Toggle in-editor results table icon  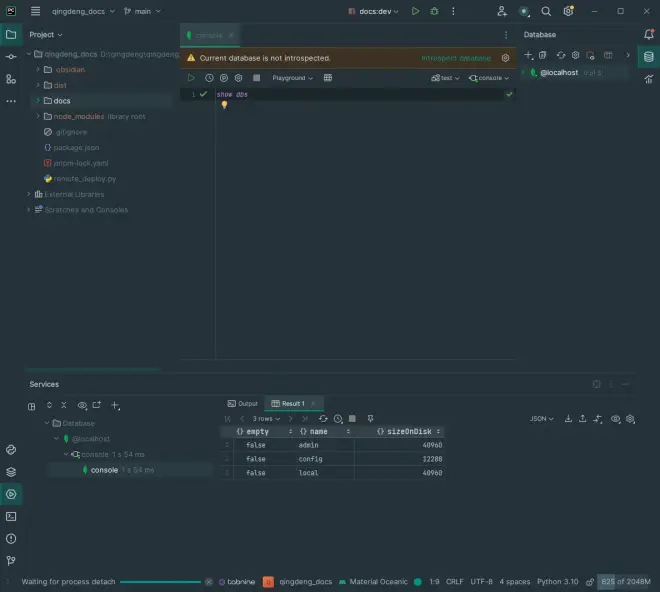327,78
